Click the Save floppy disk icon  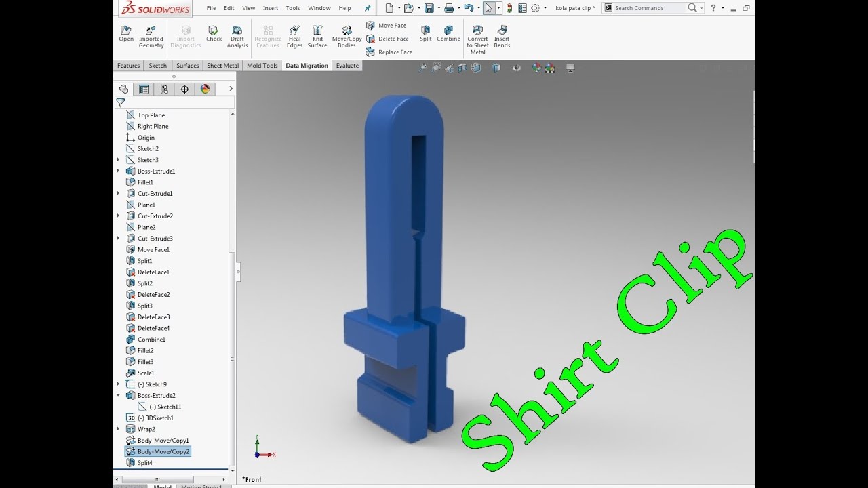tap(429, 8)
